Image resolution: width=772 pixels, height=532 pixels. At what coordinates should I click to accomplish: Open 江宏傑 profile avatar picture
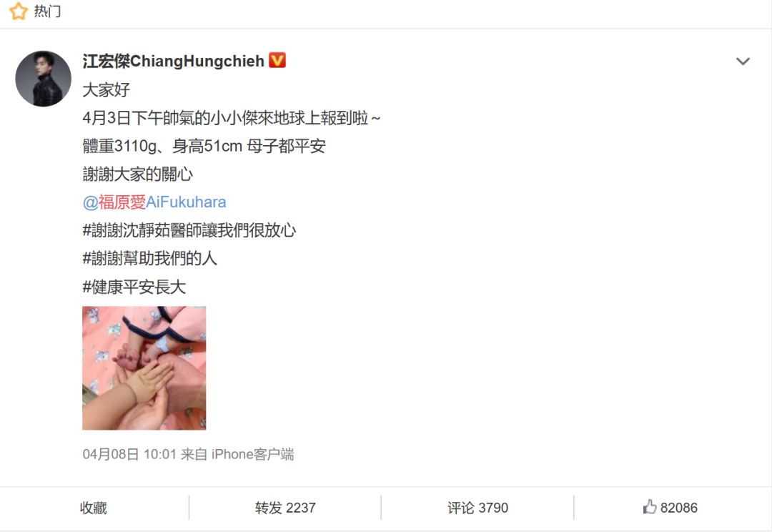click(44, 79)
